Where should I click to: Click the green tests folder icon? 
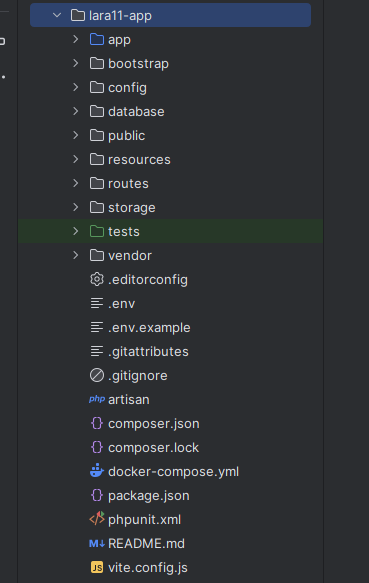(x=97, y=231)
